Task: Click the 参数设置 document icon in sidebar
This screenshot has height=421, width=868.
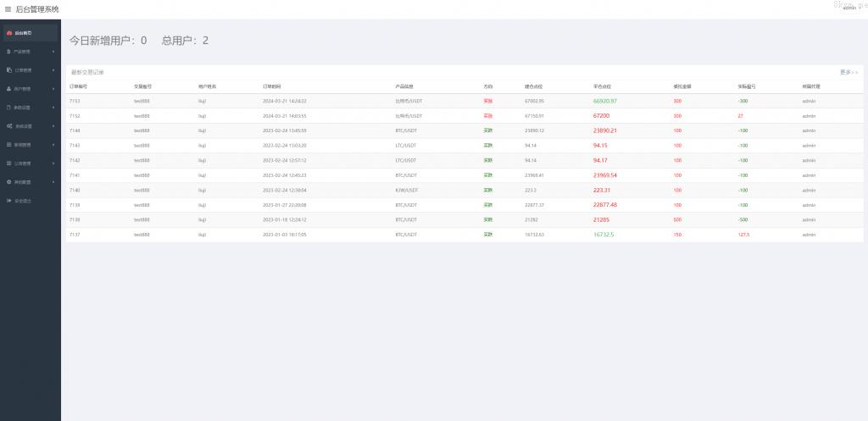Action: tap(9, 108)
